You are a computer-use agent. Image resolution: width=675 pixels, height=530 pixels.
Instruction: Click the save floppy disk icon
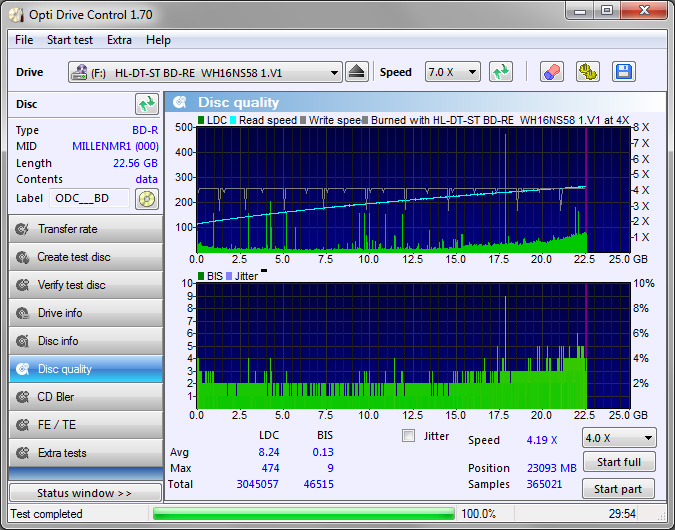[624, 72]
